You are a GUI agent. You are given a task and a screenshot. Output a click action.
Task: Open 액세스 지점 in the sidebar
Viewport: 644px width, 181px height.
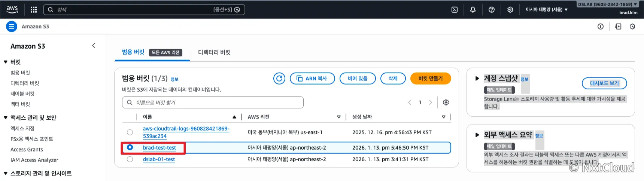[22, 129]
